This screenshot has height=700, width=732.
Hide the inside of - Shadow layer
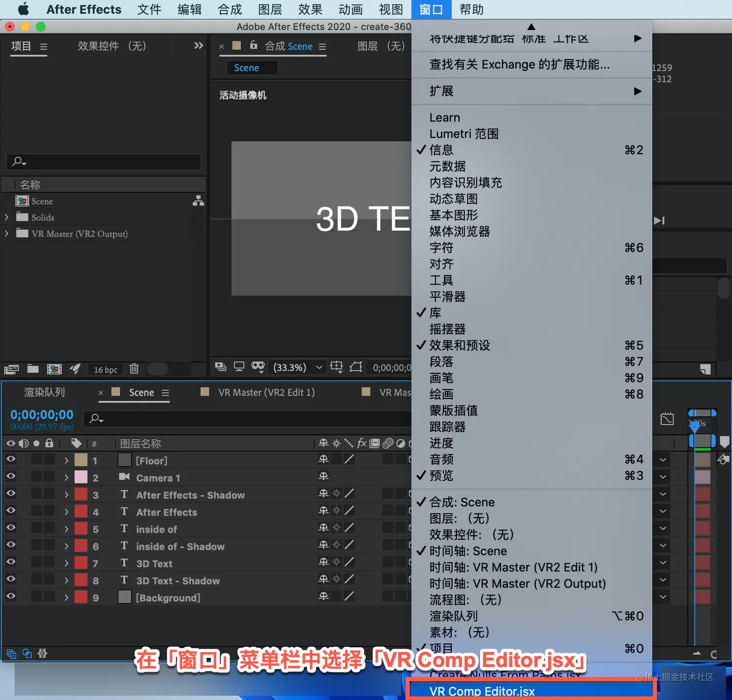coord(11,545)
